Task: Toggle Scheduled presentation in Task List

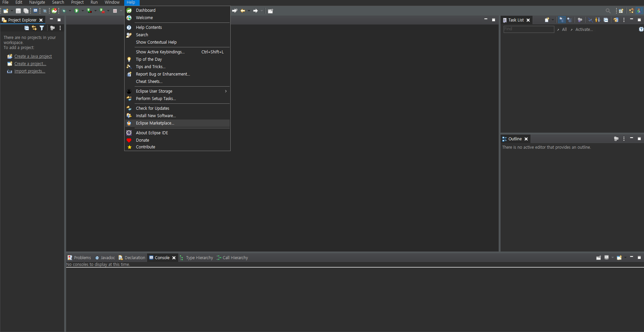Action: [569, 20]
